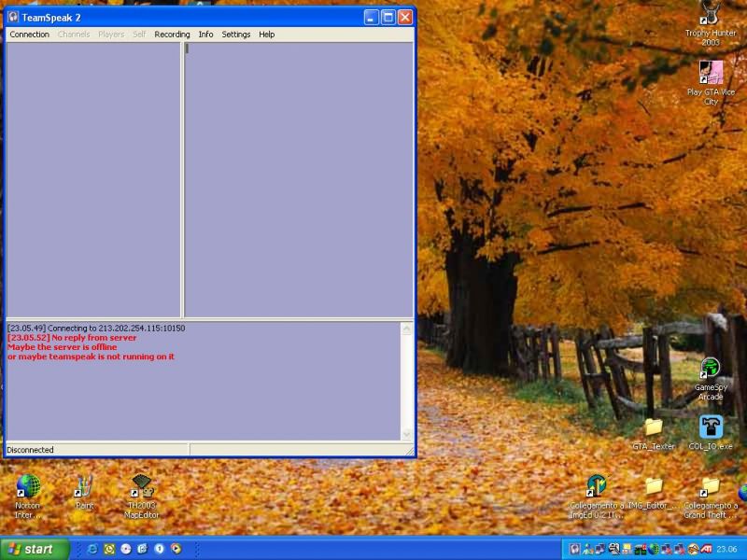This screenshot has width=747, height=560.
Task: Click the ATI tray icon
Action: tap(706, 549)
